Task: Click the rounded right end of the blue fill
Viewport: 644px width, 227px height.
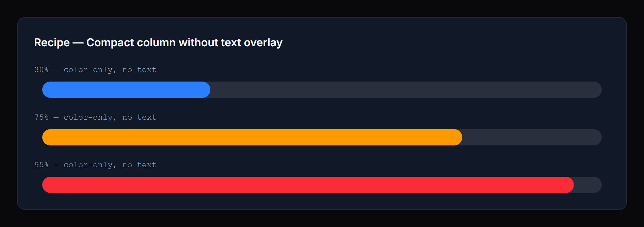Action: click(206, 90)
